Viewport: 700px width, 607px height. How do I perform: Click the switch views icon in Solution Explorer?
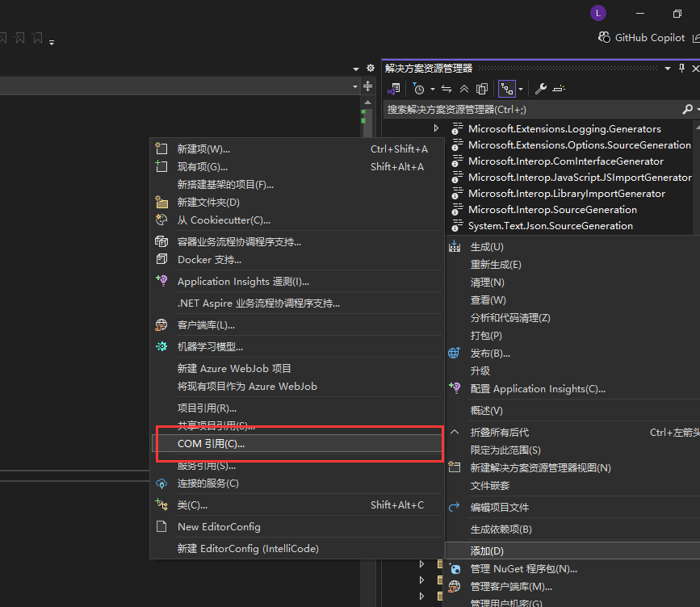[395, 89]
